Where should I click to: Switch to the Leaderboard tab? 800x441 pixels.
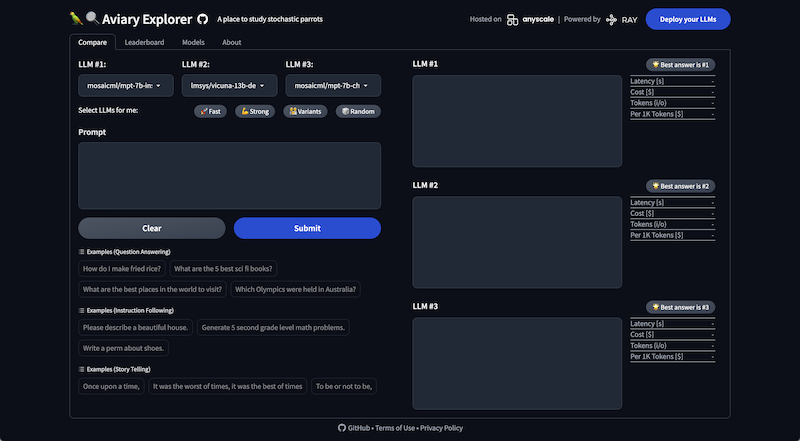(x=144, y=42)
